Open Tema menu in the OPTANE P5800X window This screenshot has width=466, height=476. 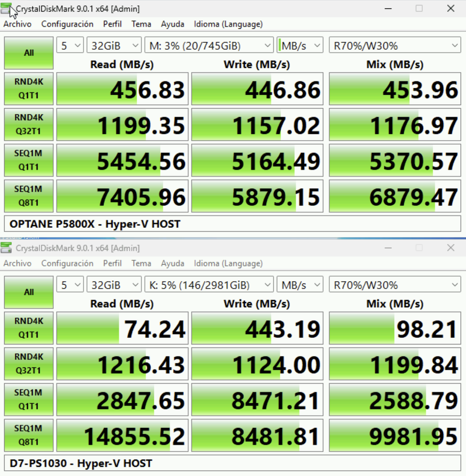[141, 24]
